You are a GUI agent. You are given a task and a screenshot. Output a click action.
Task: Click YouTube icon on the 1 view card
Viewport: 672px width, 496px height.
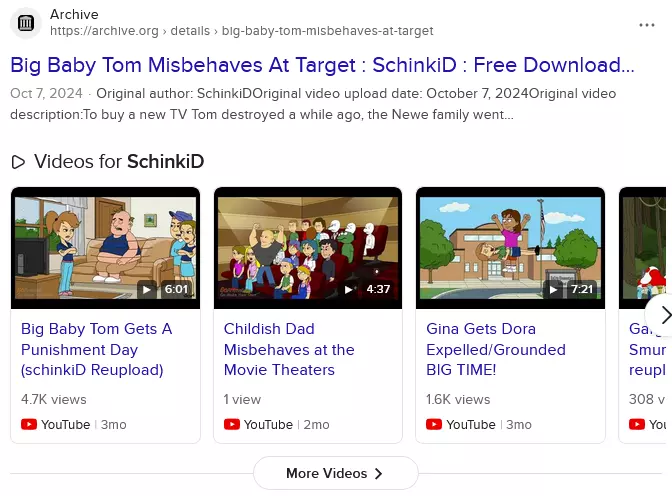231,424
